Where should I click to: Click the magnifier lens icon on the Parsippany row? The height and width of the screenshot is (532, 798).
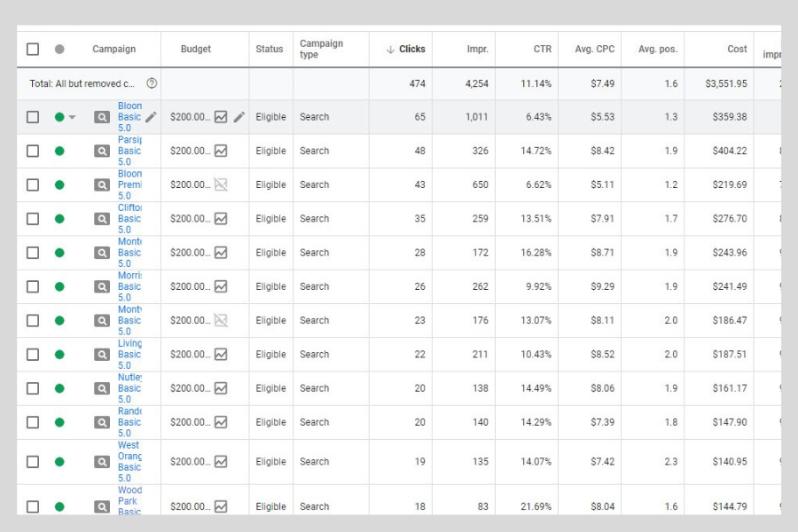click(x=102, y=150)
